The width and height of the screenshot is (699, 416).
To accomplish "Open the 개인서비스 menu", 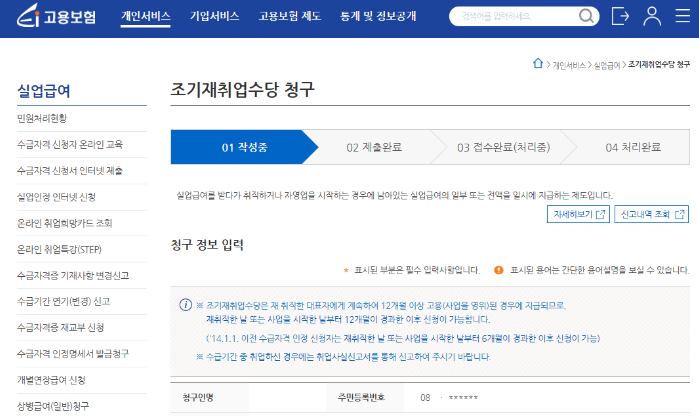I will click(145, 17).
